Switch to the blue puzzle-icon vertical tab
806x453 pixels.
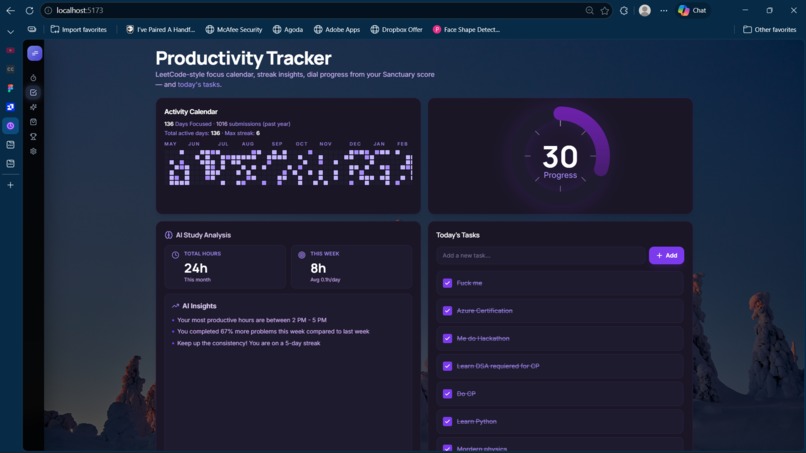click(x=10, y=107)
